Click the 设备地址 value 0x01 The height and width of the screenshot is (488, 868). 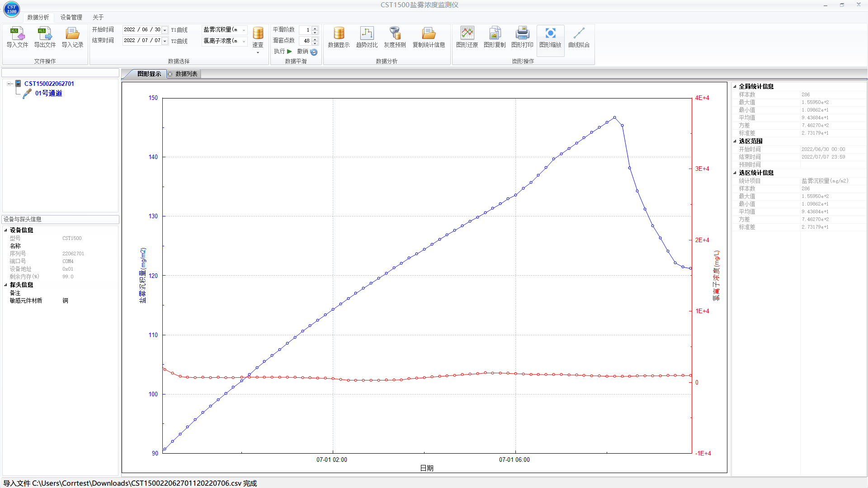tap(68, 269)
